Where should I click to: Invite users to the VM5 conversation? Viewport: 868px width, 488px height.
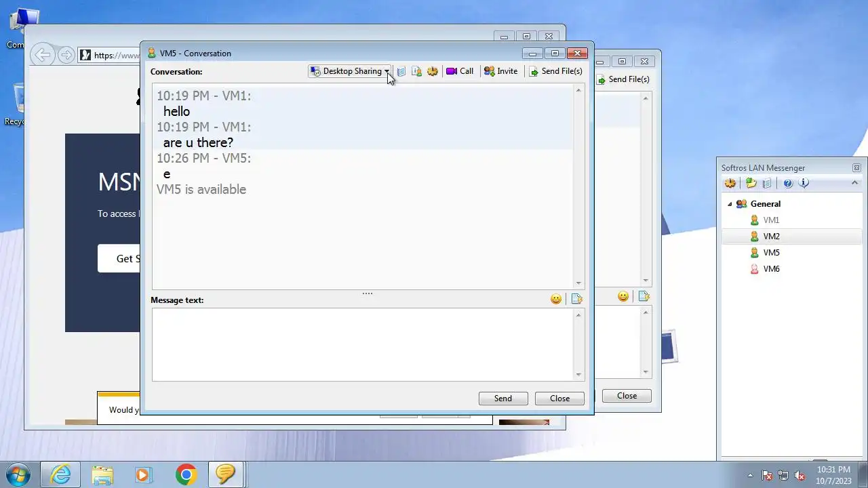[500, 71]
